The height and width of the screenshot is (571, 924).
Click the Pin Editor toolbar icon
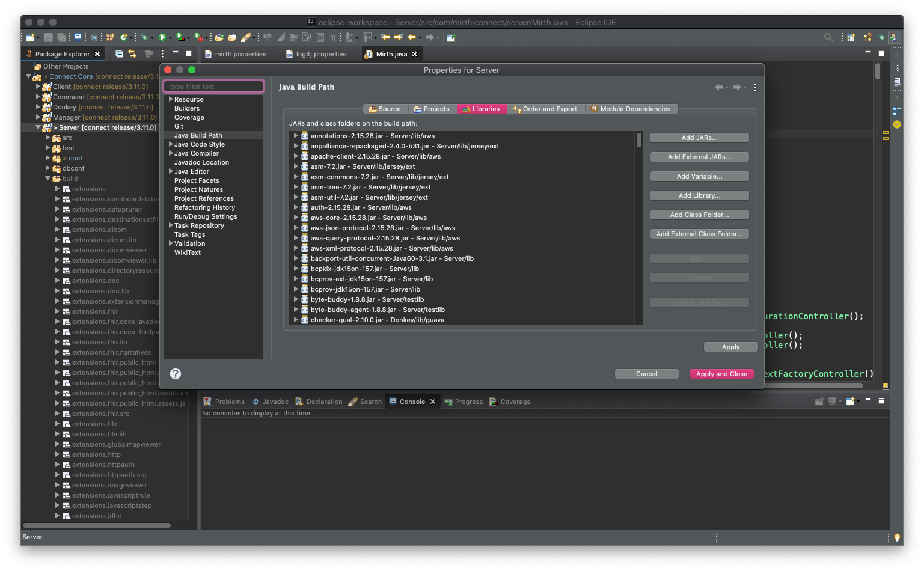[451, 37]
